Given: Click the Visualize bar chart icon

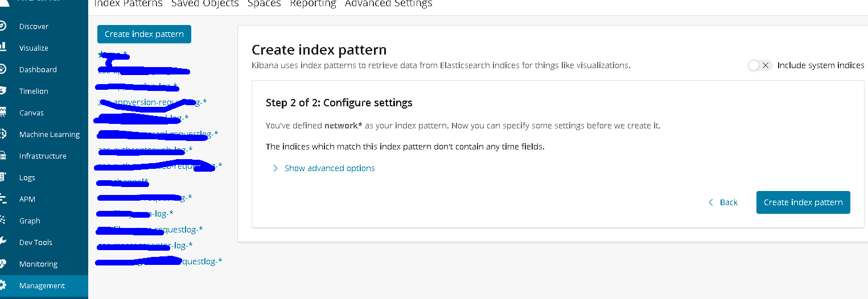Looking at the screenshot, I should [3, 48].
